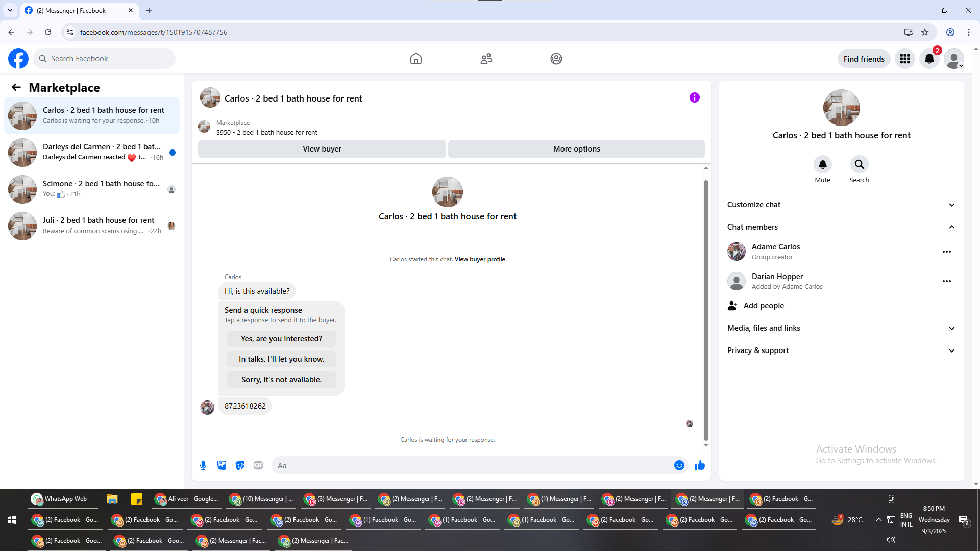
Task: Click the Facebook logo icon
Action: (18, 59)
